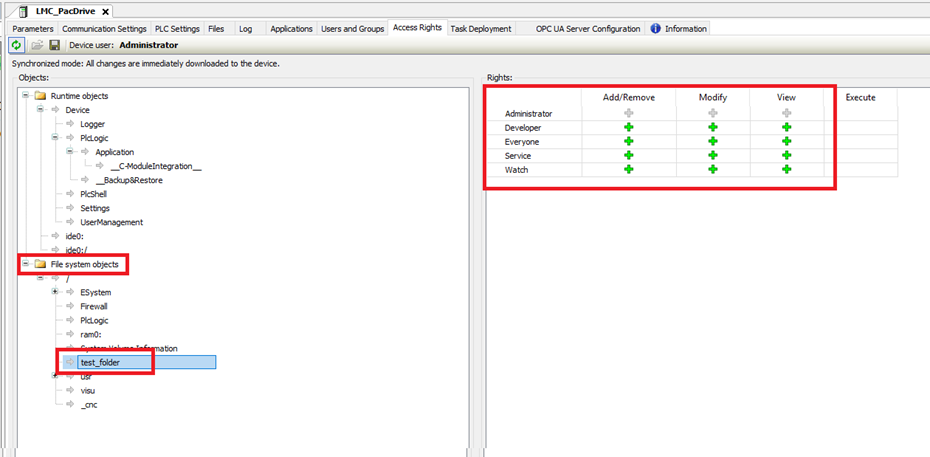Toggle Watch View permission plus

click(x=787, y=170)
